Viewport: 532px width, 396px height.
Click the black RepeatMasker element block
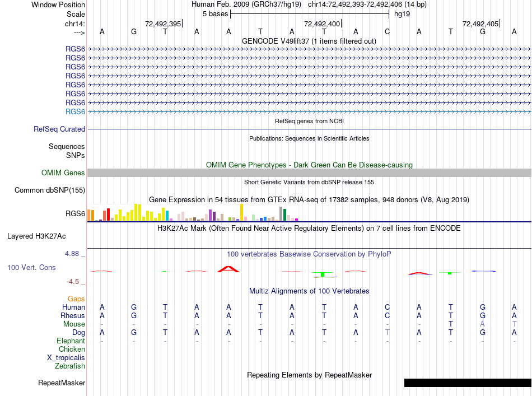pos(468,383)
